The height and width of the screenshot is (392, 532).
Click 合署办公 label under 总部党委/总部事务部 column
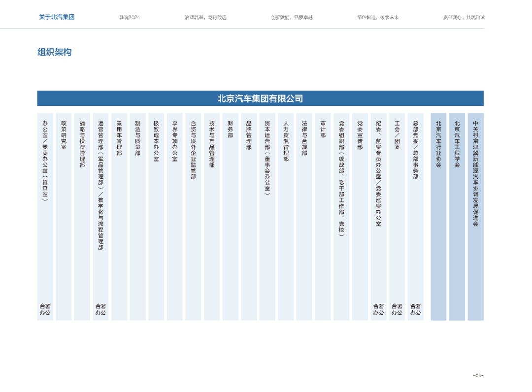coord(416,309)
